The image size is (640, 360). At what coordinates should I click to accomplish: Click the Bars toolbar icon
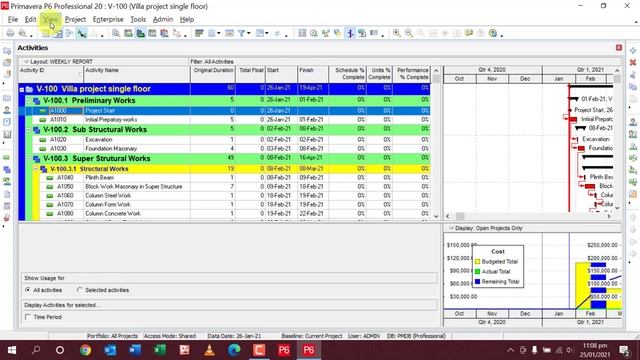(x=199, y=33)
